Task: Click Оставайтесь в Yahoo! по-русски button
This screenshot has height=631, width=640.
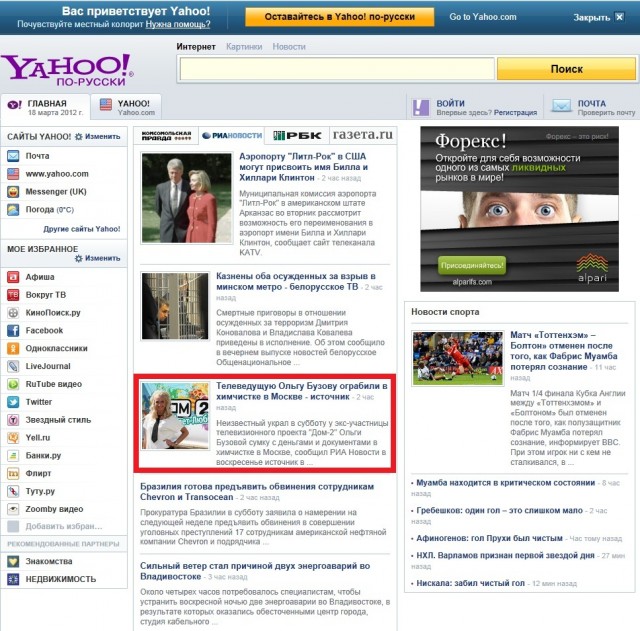Action: point(340,17)
